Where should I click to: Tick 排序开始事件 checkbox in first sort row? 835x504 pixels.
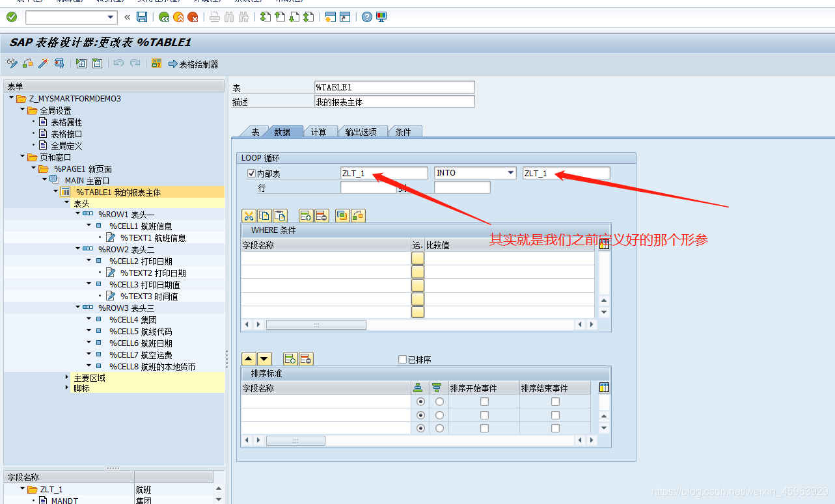484,402
